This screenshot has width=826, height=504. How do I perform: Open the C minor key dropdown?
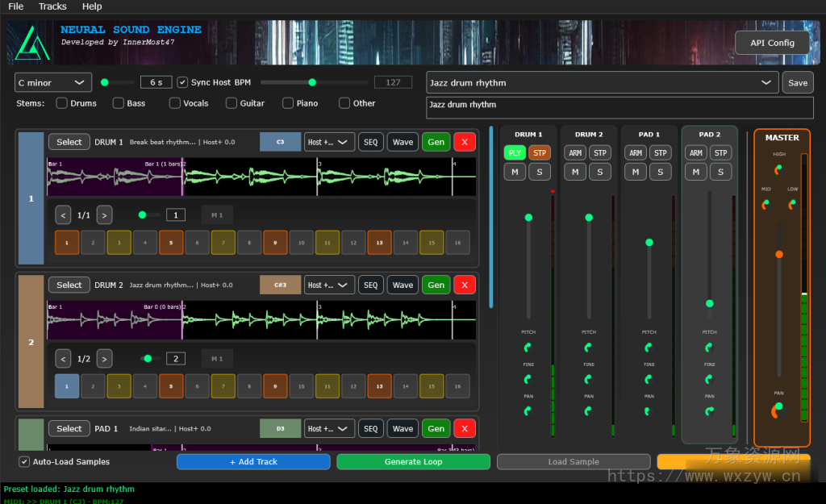click(52, 82)
